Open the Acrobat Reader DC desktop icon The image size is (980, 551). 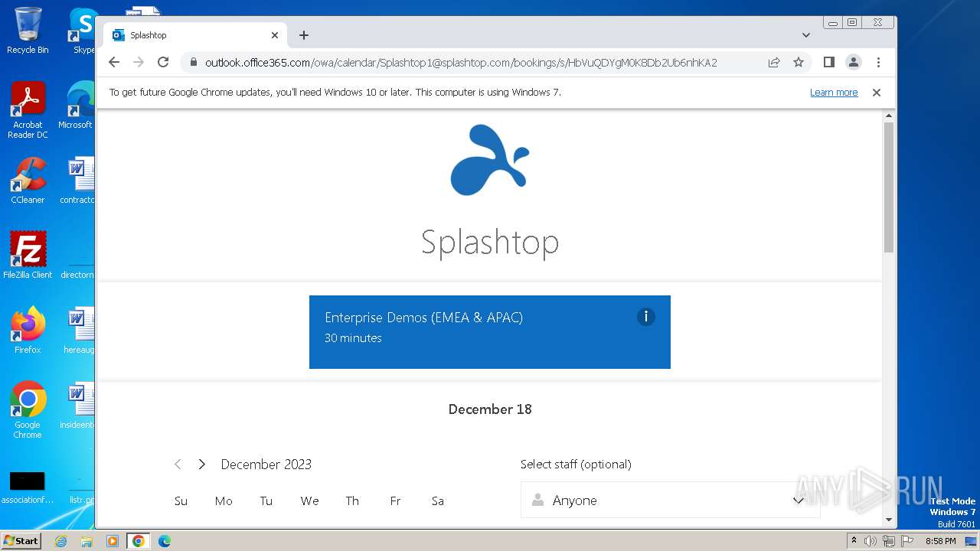pyautogui.click(x=28, y=110)
